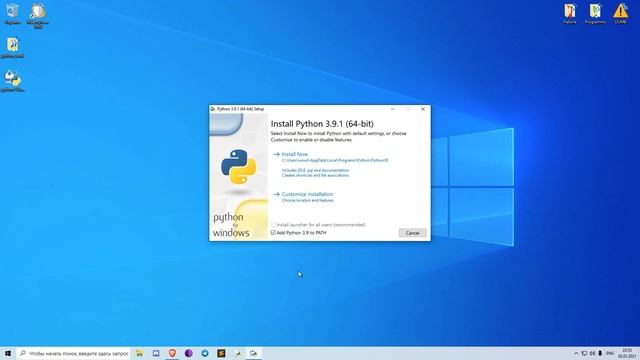Open the Python installer icon on desktop
Screen dimensions: 640x360
tap(13, 81)
